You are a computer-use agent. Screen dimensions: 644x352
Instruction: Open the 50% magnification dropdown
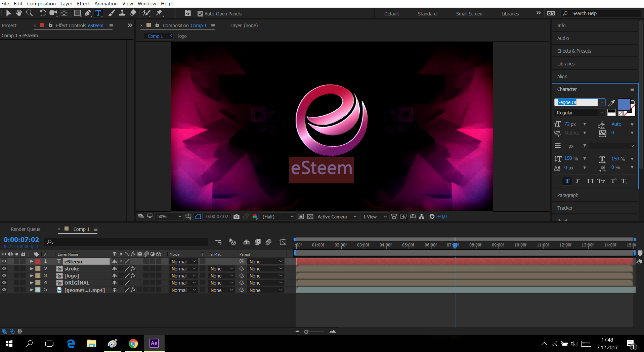point(169,217)
